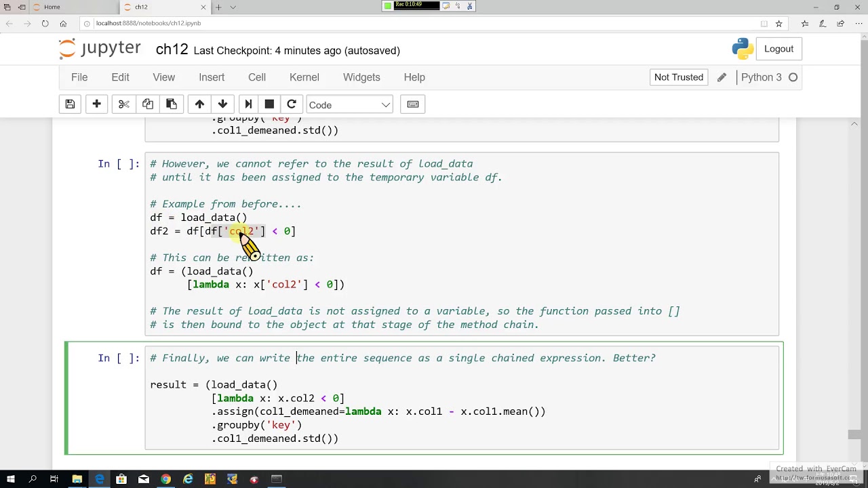This screenshot has width=868, height=488.
Task: Move selected cell down arrow
Action: point(222,104)
